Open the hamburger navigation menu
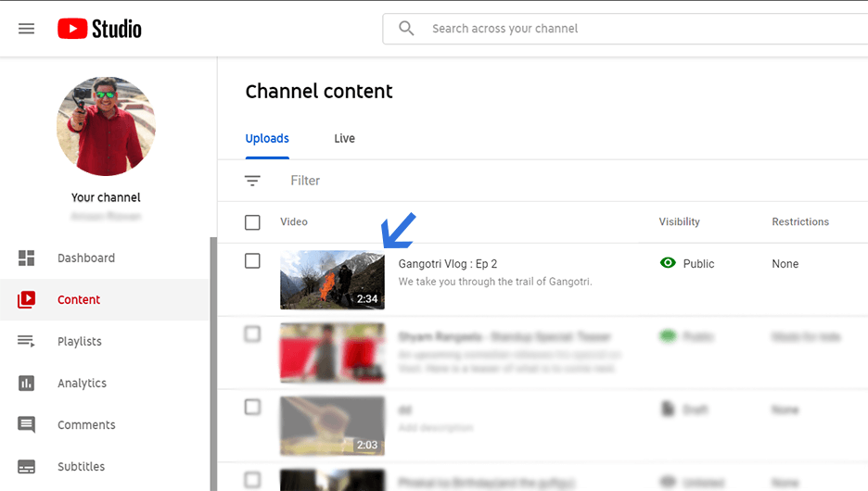The image size is (868, 491). (26, 29)
